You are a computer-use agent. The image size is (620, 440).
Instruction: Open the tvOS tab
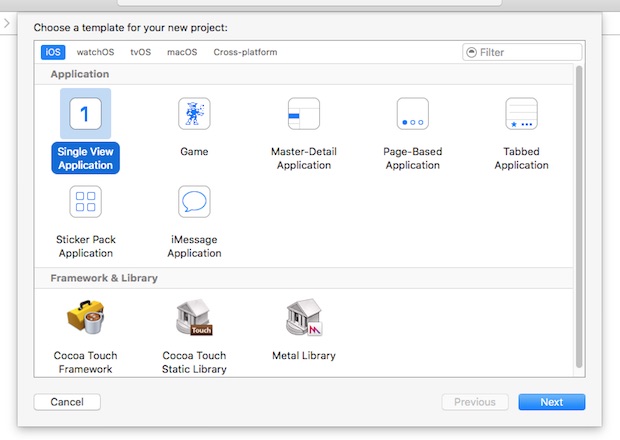(141, 52)
